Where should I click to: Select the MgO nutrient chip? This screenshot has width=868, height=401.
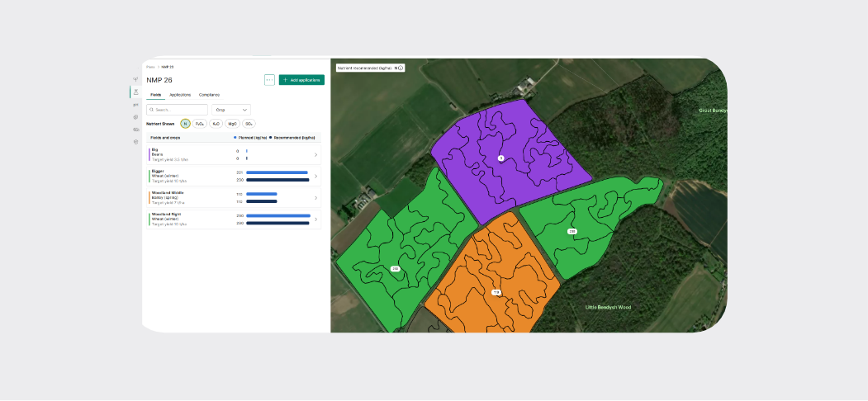point(233,124)
